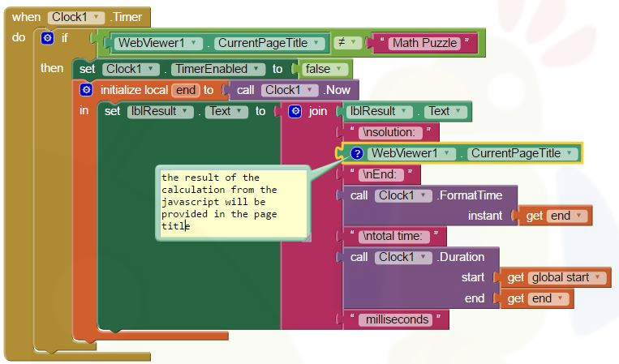The width and height of the screenshot is (619, 364).
Task: Open Clock1 dropdown in the when Timer block
Action: point(76,17)
